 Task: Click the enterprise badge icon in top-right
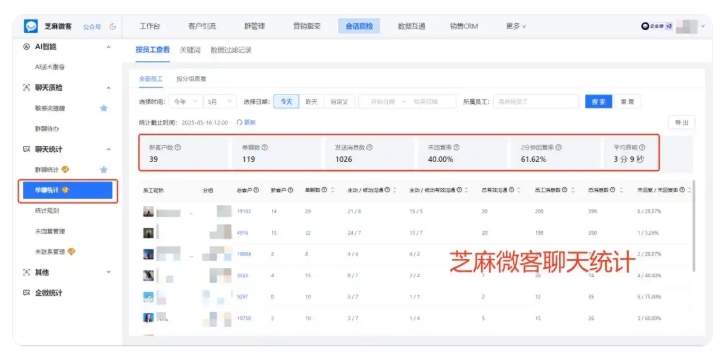click(x=645, y=27)
